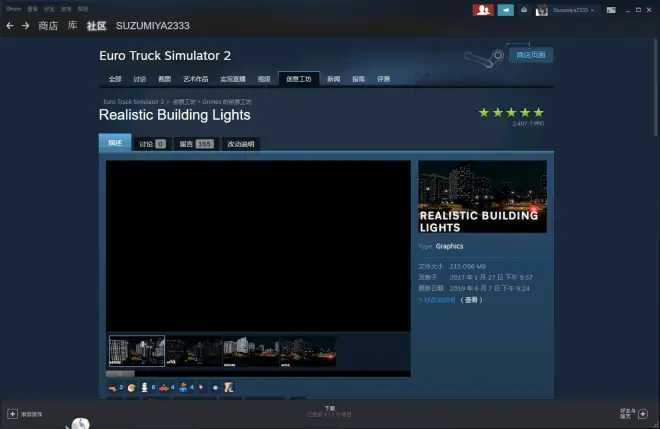
Task: Click the user avatar in the top bar
Action: tap(542, 10)
